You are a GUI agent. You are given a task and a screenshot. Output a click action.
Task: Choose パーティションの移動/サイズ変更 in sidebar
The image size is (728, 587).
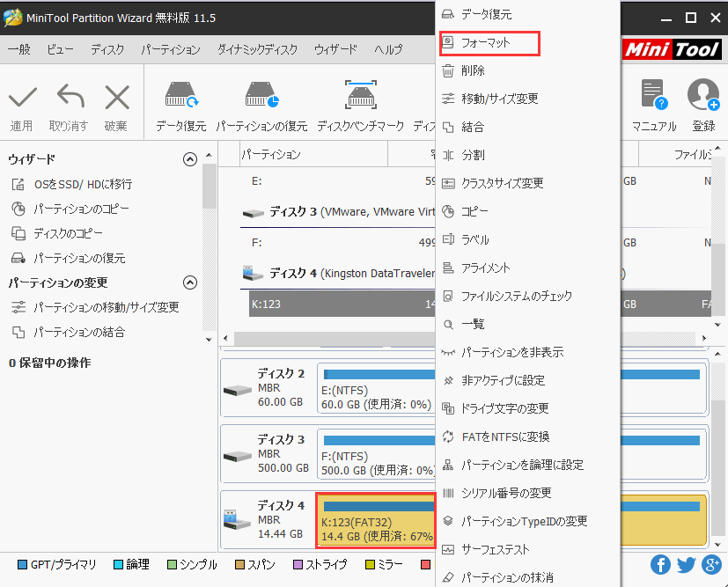coord(96,307)
